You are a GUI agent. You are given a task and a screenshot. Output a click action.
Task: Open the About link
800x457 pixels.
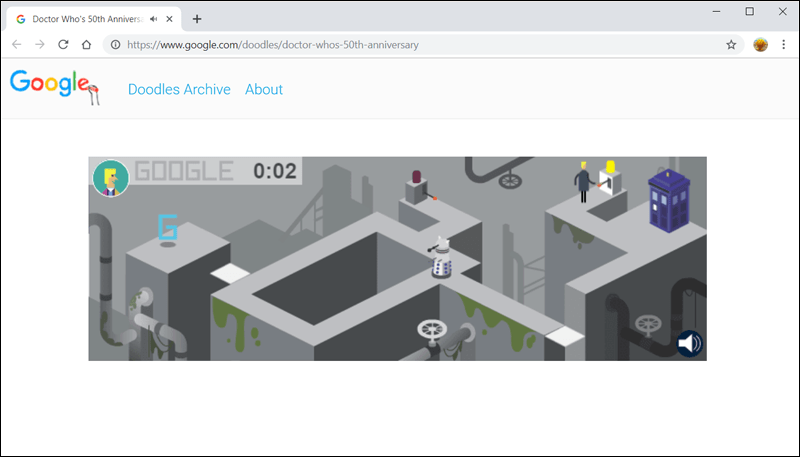264,89
